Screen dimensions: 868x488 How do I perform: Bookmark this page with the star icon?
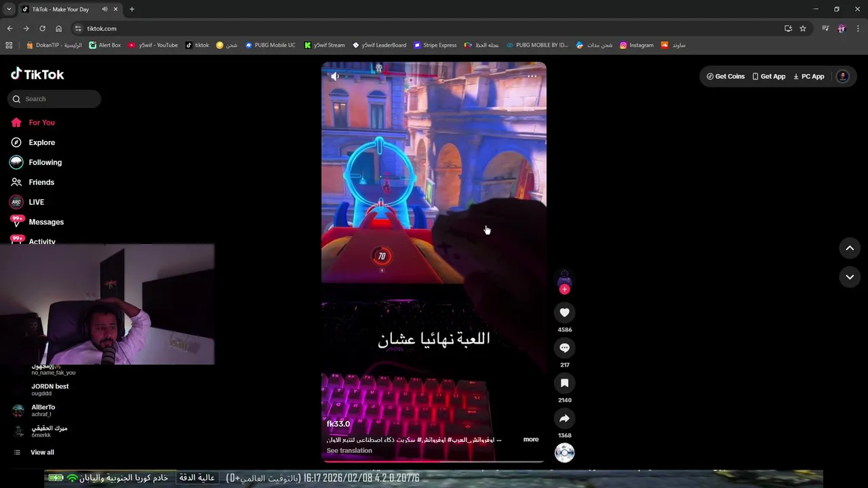point(803,28)
